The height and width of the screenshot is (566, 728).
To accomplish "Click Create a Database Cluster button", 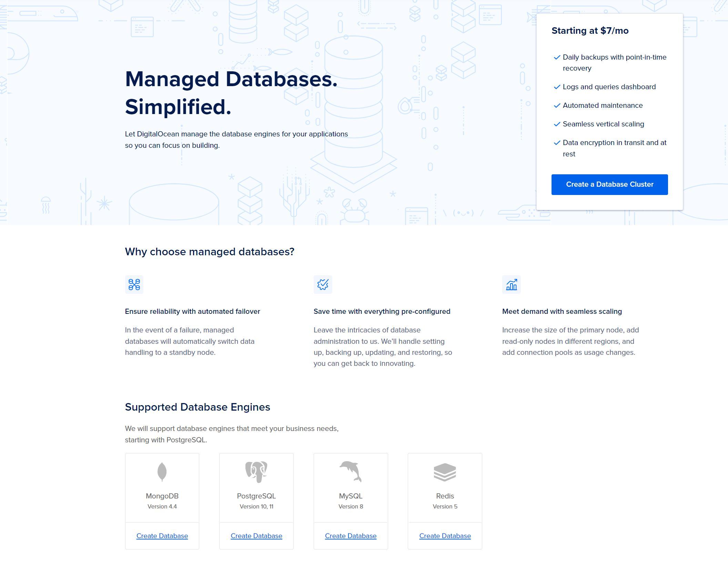I will pyautogui.click(x=609, y=184).
